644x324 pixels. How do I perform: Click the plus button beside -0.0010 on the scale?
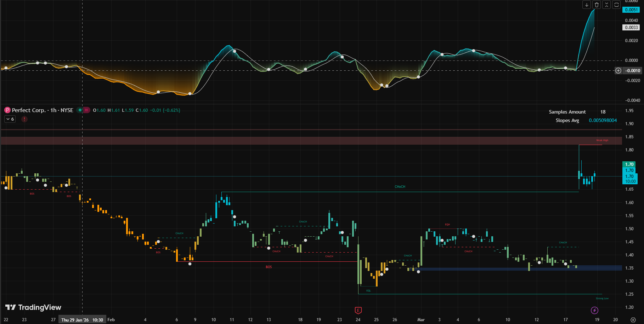tap(618, 70)
